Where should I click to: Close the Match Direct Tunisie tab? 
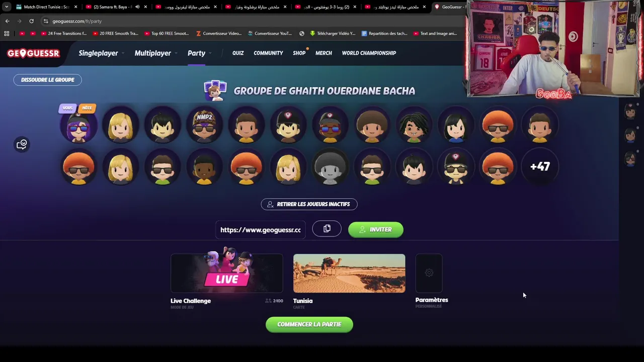[76, 7]
